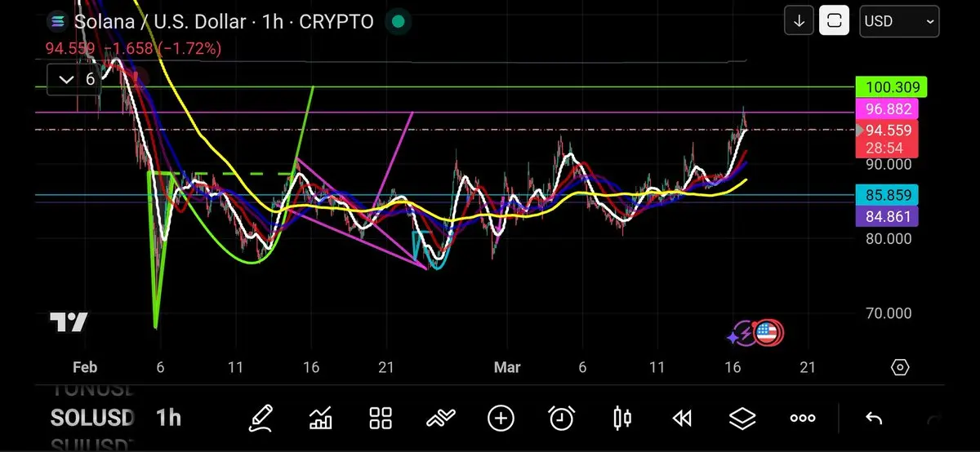This screenshot has height=452, width=980.
Task: Click the Mar date axis label
Action: coord(507,368)
